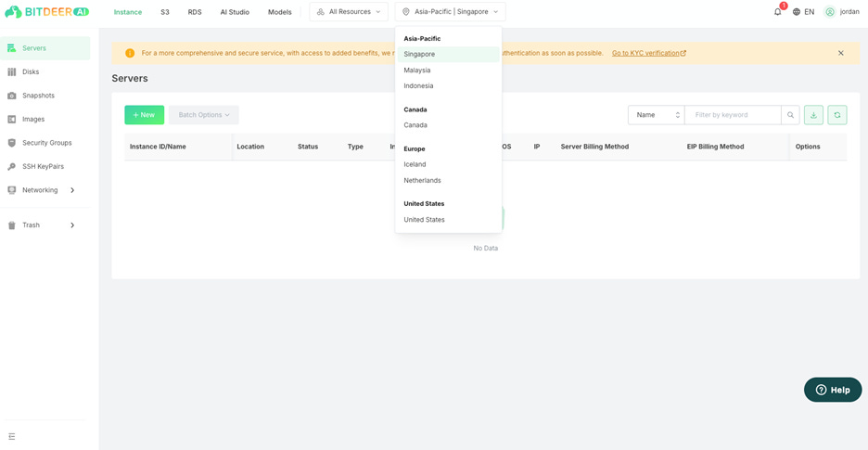Screen dimensions: 868x450
Task: Click EIP Billing Method column header
Action: coord(715,147)
